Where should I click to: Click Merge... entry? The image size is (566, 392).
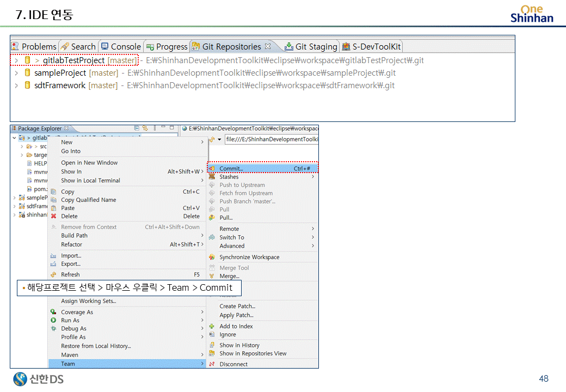click(263, 276)
